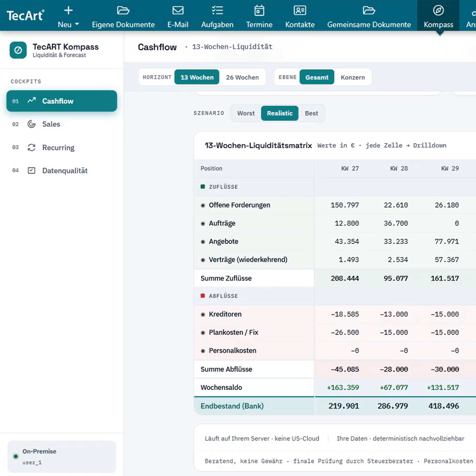Click the KW 29 column header

(450, 168)
